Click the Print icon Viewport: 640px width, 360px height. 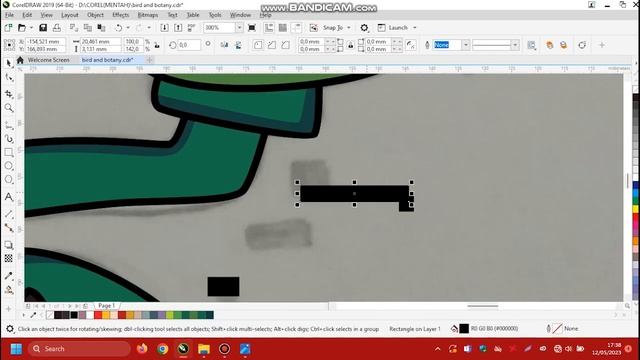click(57, 28)
